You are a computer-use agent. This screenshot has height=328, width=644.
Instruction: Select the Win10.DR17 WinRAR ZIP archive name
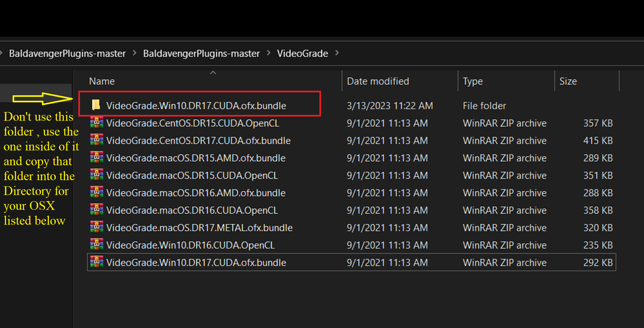click(196, 263)
